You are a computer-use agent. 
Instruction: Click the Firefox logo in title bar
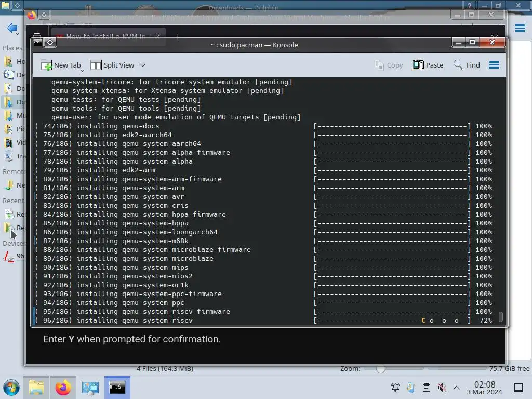click(x=31, y=15)
